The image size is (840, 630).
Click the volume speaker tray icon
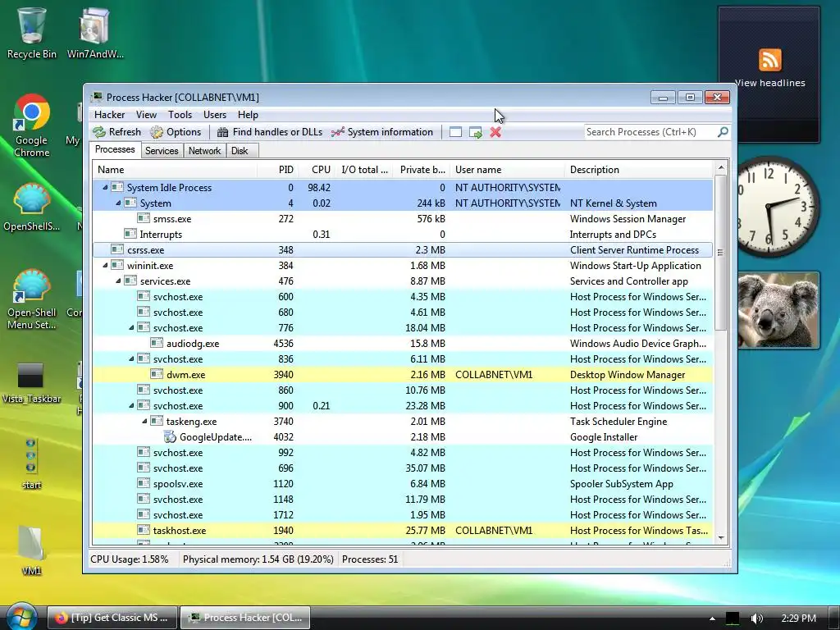point(756,619)
